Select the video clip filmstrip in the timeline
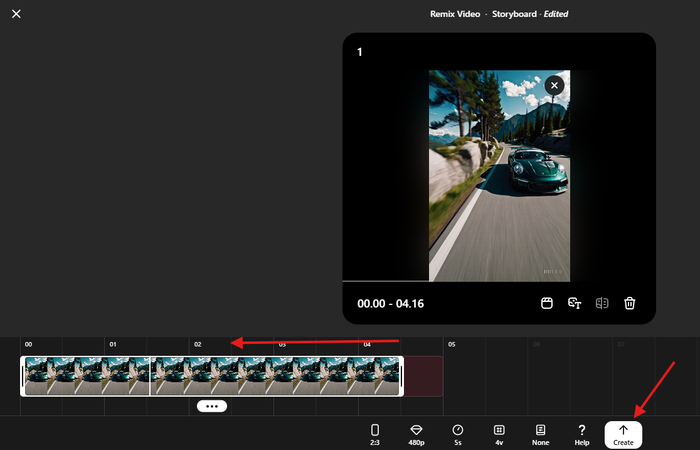This screenshot has width=700, height=450. pyautogui.click(x=212, y=376)
